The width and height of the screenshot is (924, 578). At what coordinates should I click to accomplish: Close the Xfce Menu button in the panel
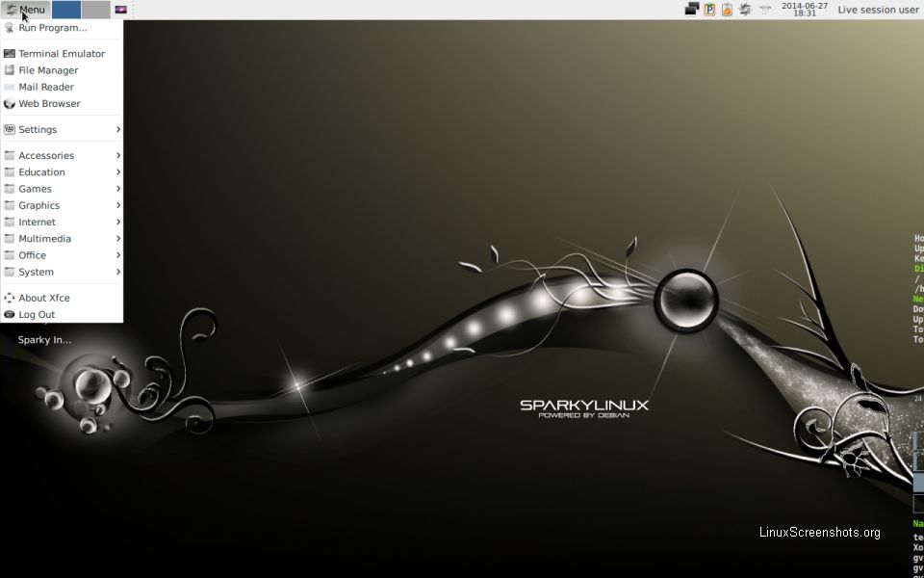pyautogui.click(x=25, y=10)
